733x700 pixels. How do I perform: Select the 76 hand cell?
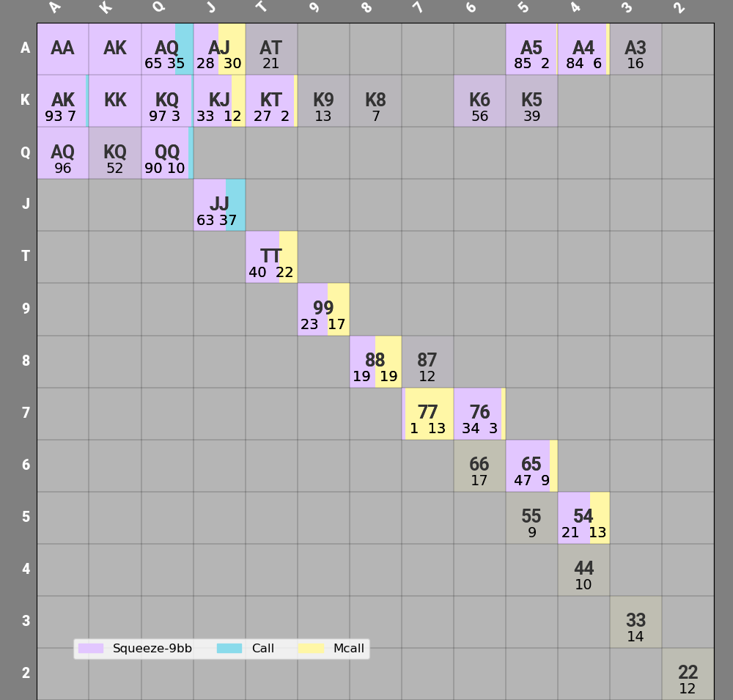(479, 413)
